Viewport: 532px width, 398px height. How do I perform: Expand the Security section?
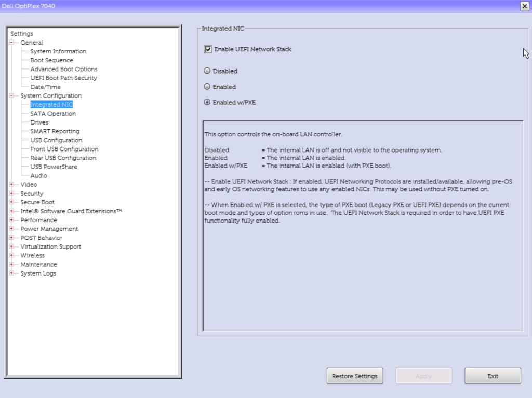(11, 193)
